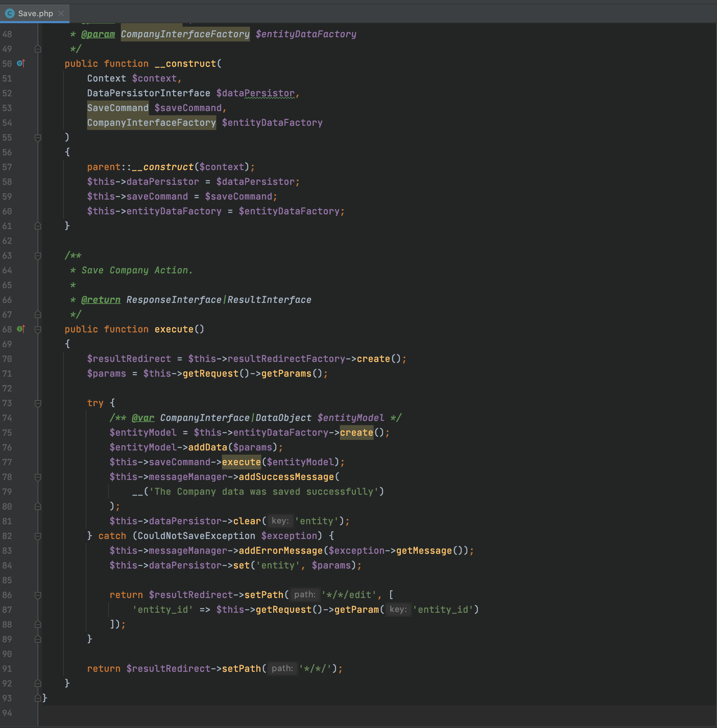Close the Save.php editor tab
Screen dimensions: 717x728
[x=61, y=14]
